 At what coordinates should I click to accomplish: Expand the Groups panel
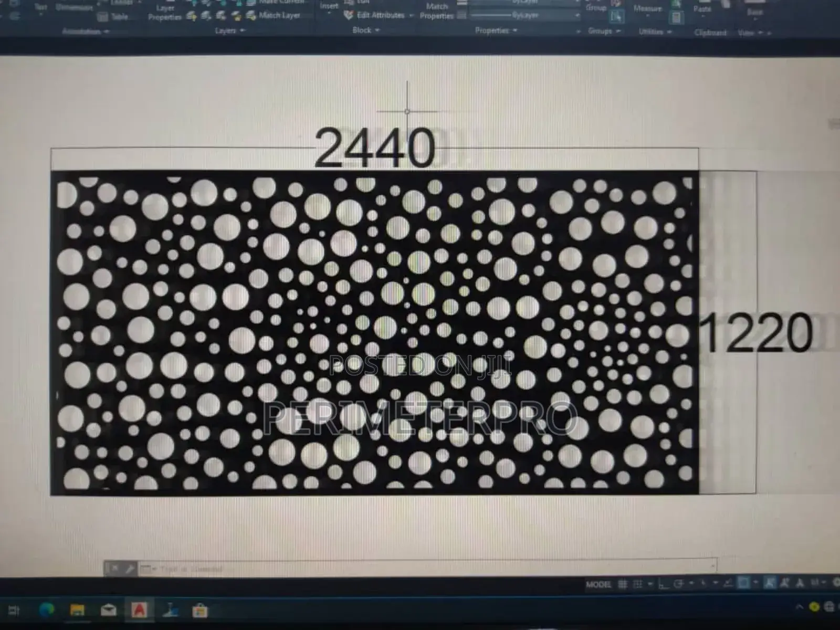[604, 31]
